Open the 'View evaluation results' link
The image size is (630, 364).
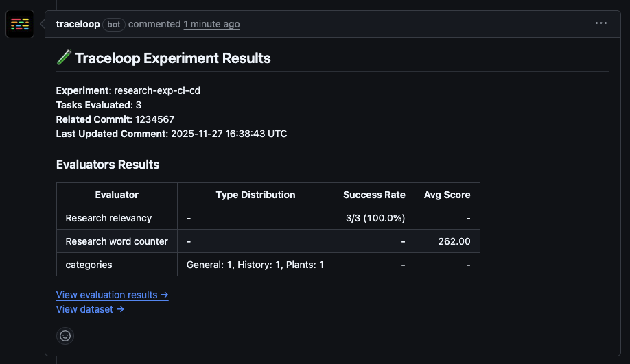112,295
